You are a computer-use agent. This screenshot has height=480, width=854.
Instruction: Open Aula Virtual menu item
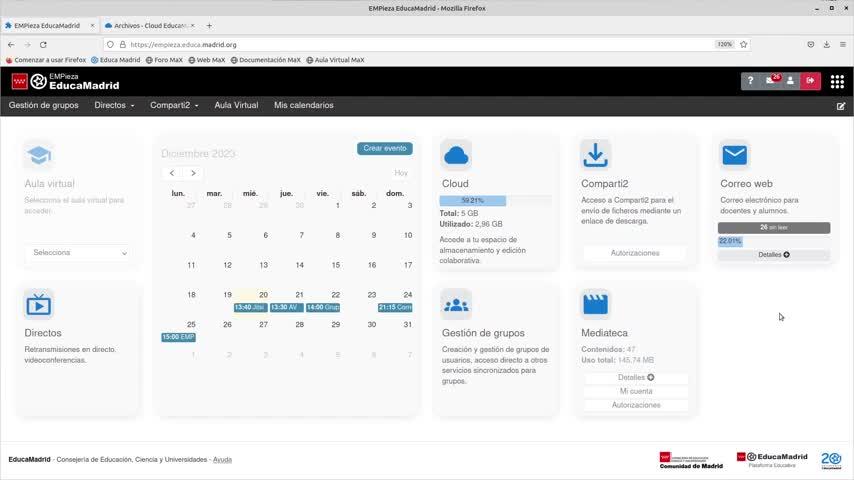(236, 105)
